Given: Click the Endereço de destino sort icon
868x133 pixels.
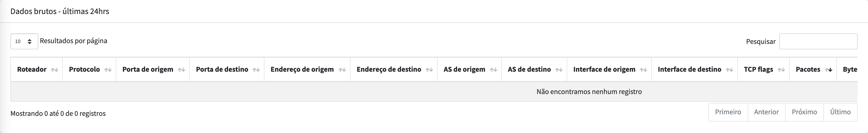Looking at the screenshot, I should pyautogui.click(x=429, y=70).
